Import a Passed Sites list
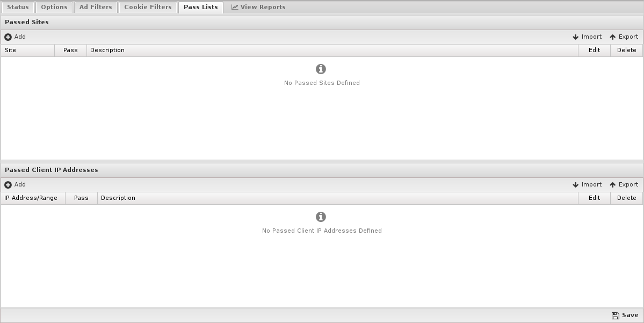Screen dimensions: 644x323 pyautogui.click(x=587, y=37)
